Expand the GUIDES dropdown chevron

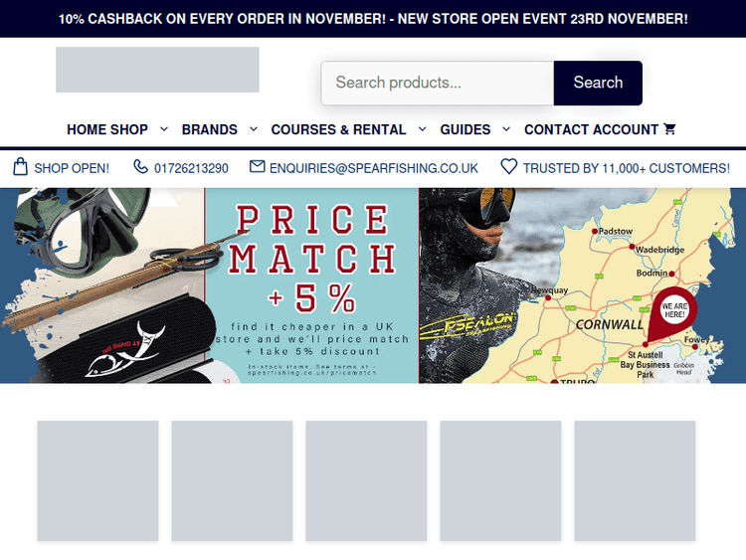[506, 129]
